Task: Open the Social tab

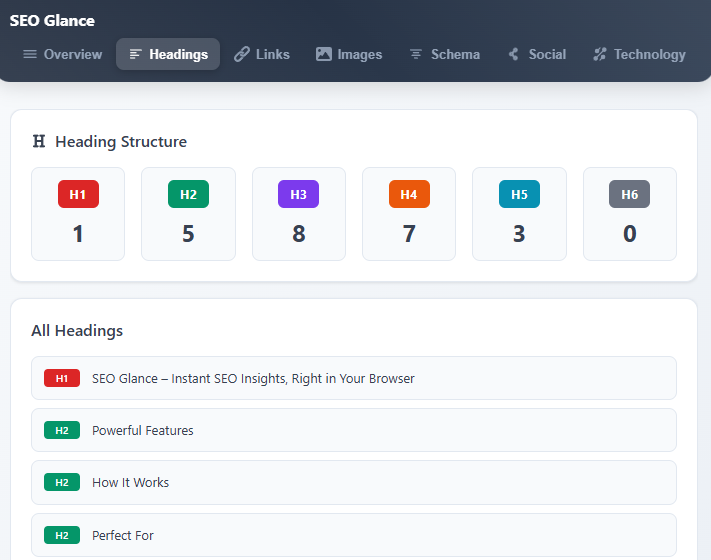Action: tap(537, 54)
